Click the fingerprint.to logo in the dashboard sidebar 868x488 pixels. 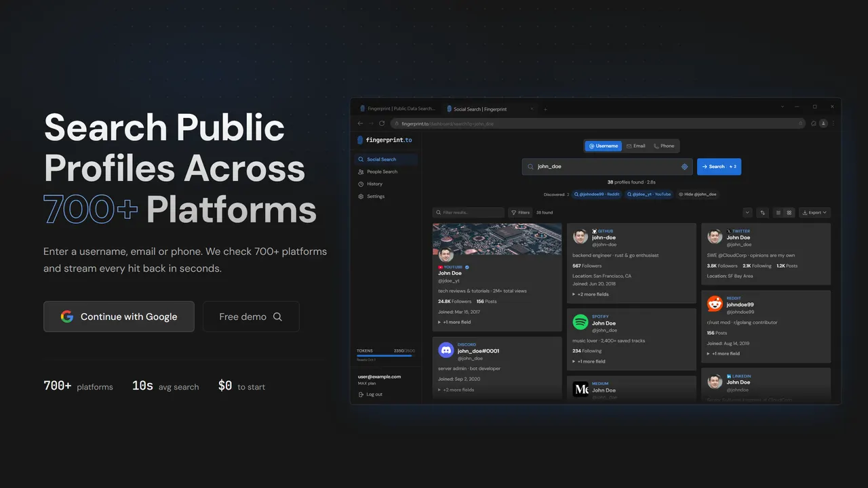(x=384, y=140)
